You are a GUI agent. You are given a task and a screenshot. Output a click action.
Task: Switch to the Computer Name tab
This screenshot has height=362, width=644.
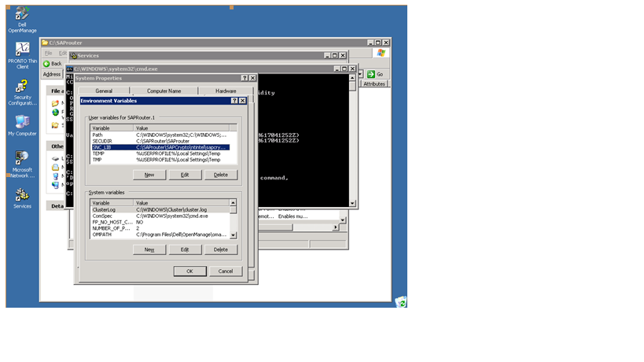point(164,90)
